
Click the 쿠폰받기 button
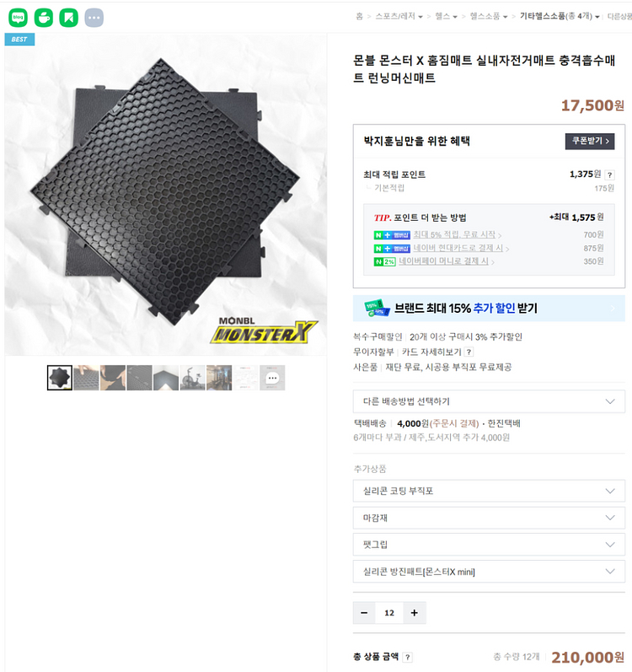590,141
